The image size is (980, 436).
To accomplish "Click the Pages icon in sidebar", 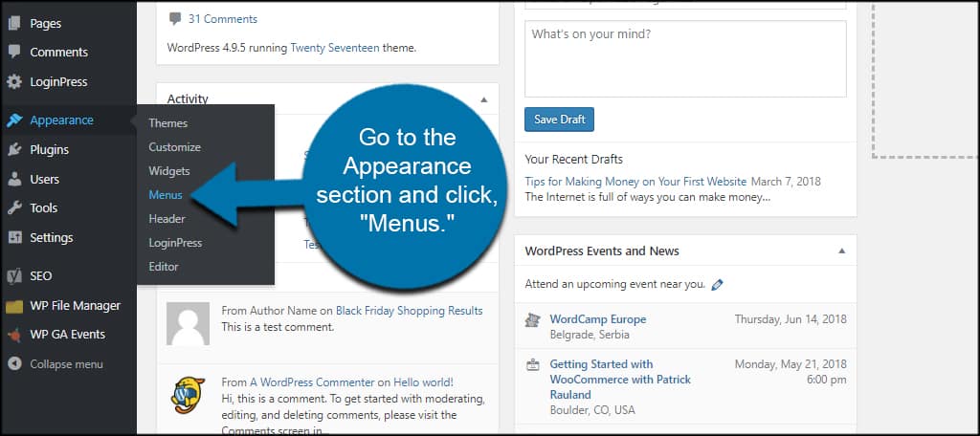I will coord(14,24).
